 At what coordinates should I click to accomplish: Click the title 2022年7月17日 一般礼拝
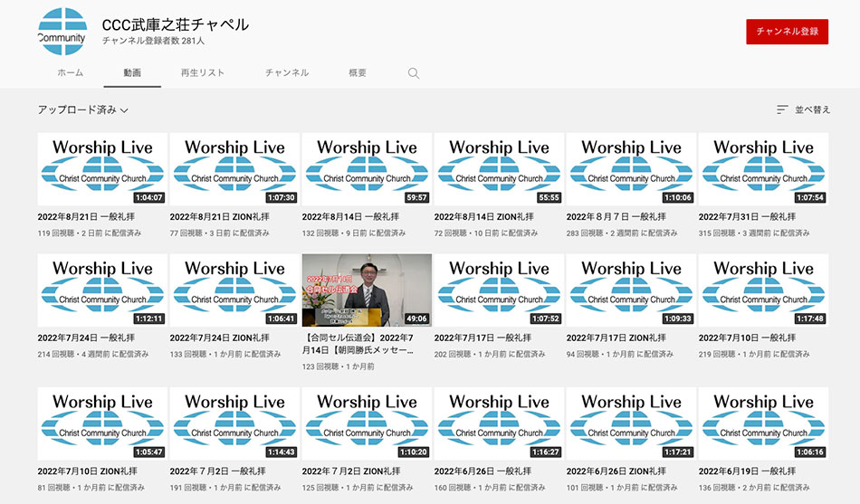pos(483,338)
